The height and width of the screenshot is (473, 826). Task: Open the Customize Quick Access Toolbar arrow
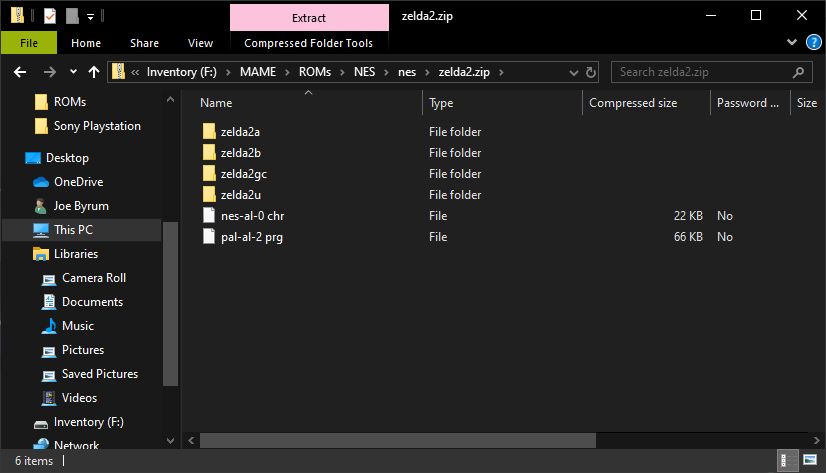coord(91,17)
